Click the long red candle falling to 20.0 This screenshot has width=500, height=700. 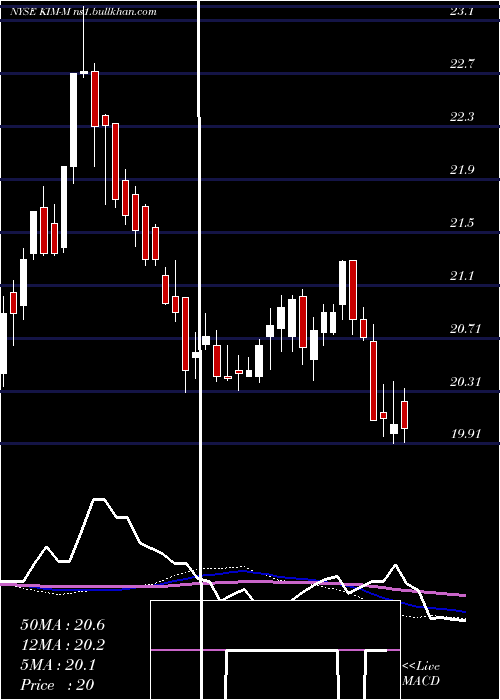[373, 380]
